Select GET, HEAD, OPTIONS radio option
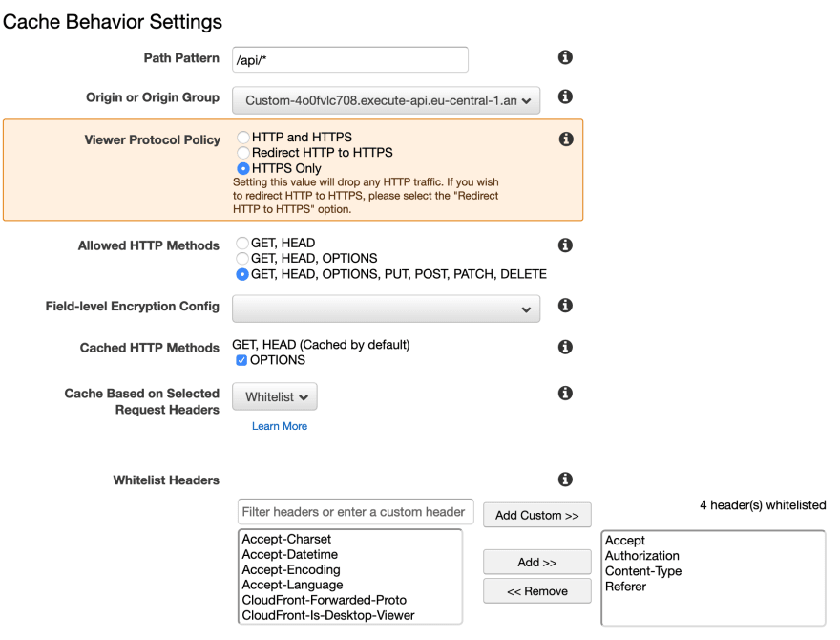The image size is (840, 640). click(242, 258)
